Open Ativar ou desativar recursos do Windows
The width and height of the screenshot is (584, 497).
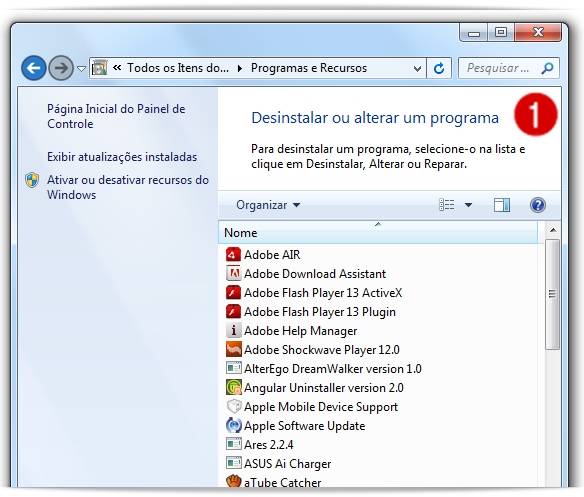pyautogui.click(x=128, y=187)
